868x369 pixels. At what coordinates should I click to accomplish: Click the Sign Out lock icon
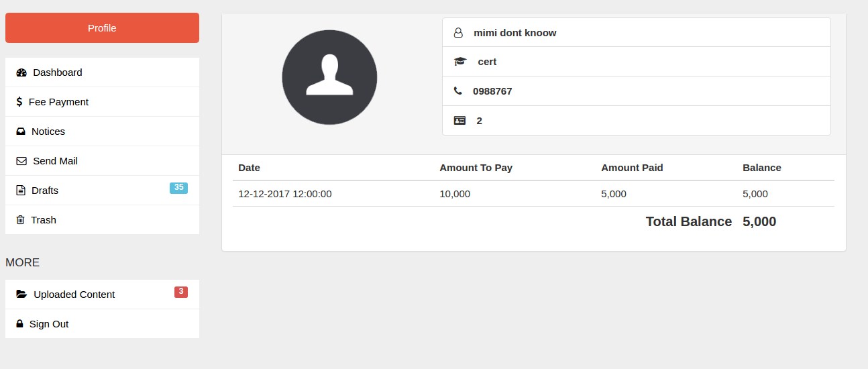(19, 324)
